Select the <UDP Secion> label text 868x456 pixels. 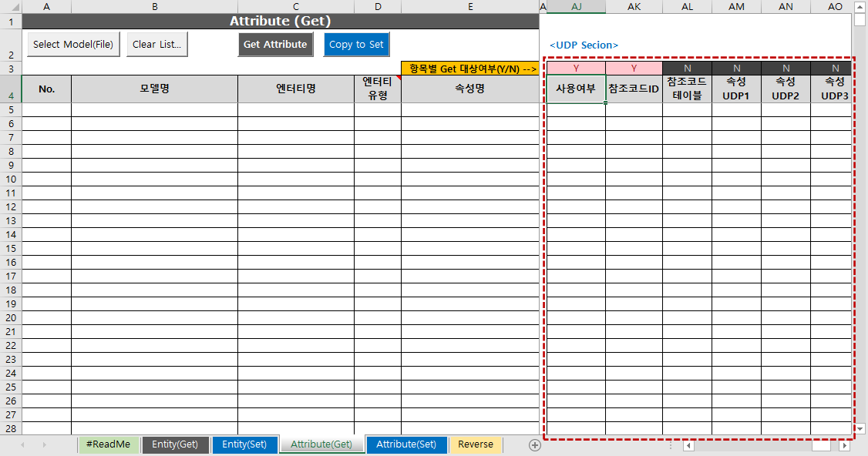pos(584,45)
